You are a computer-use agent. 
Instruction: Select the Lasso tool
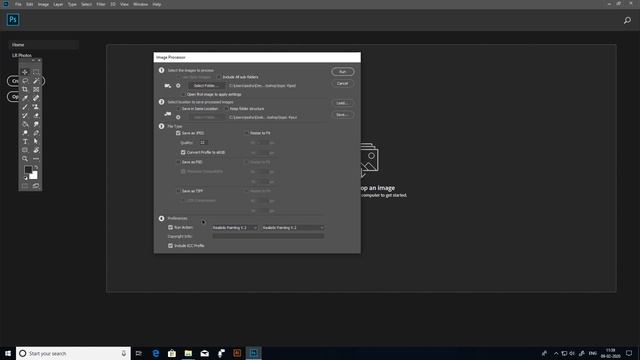click(x=25, y=81)
